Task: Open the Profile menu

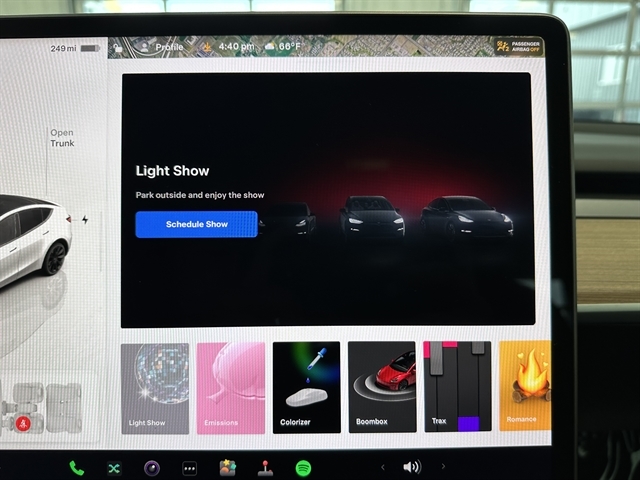Action: pos(162,47)
